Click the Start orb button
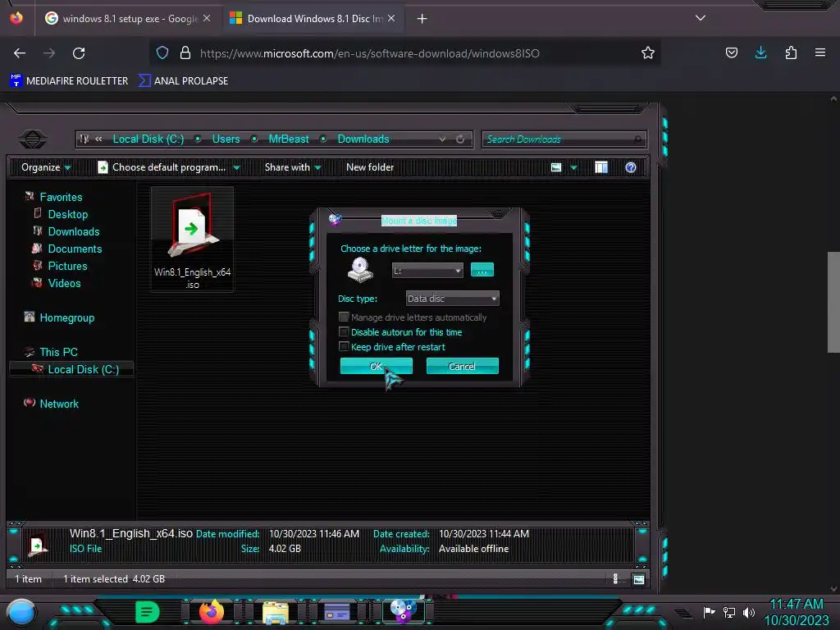The image size is (840, 630). [21, 612]
